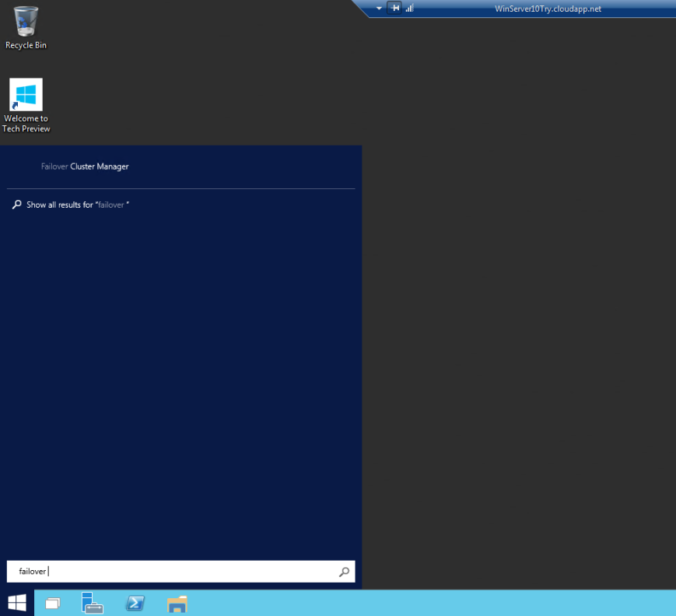Launch the Welcome to Tech Preview shortcut
Image resolution: width=676 pixels, height=616 pixels.
coord(26,92)
